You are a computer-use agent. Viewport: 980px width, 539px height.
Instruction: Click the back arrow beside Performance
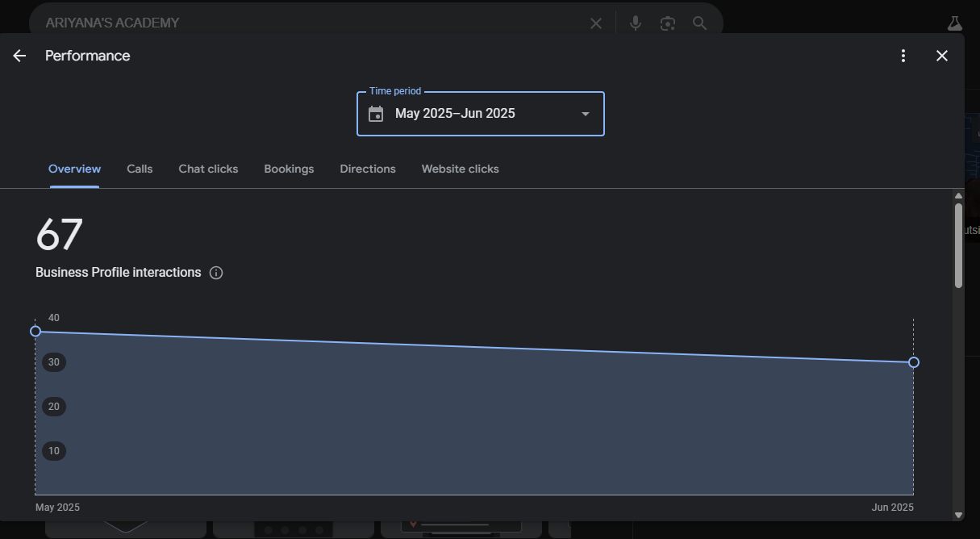[19, 56]
